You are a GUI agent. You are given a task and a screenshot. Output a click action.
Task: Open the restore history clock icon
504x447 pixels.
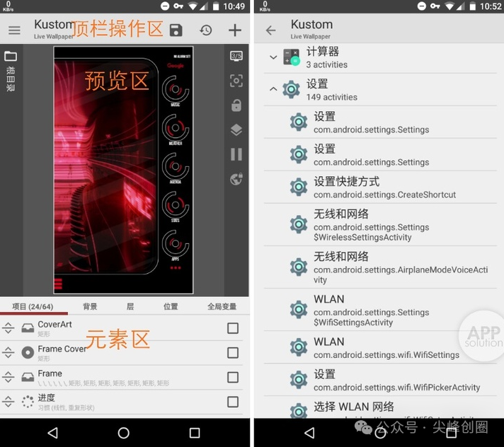[206, 30]
